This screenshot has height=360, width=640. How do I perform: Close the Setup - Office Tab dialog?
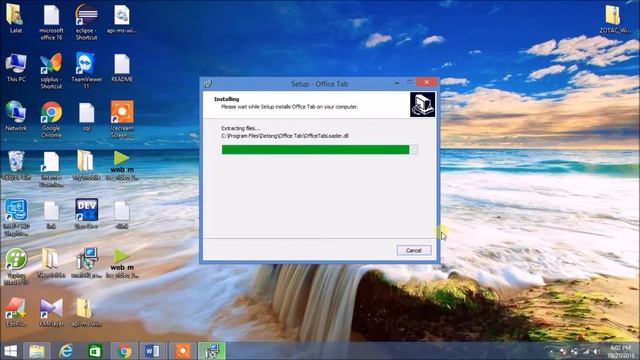point(427,82)
